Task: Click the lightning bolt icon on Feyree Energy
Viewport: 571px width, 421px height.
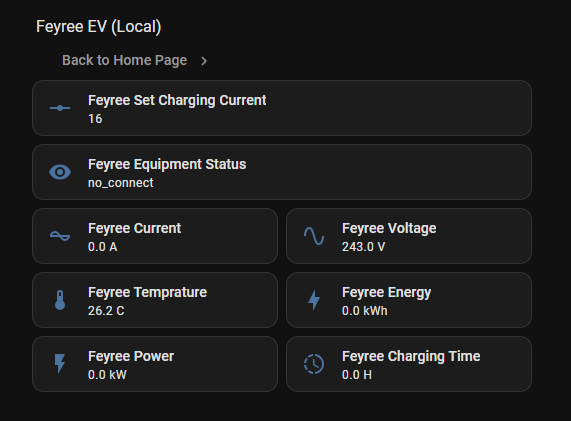Action: (314, 300)
